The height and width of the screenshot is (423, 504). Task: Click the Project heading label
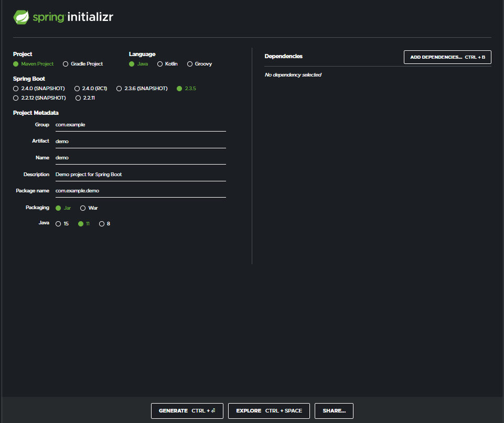(x=23, y=54)
